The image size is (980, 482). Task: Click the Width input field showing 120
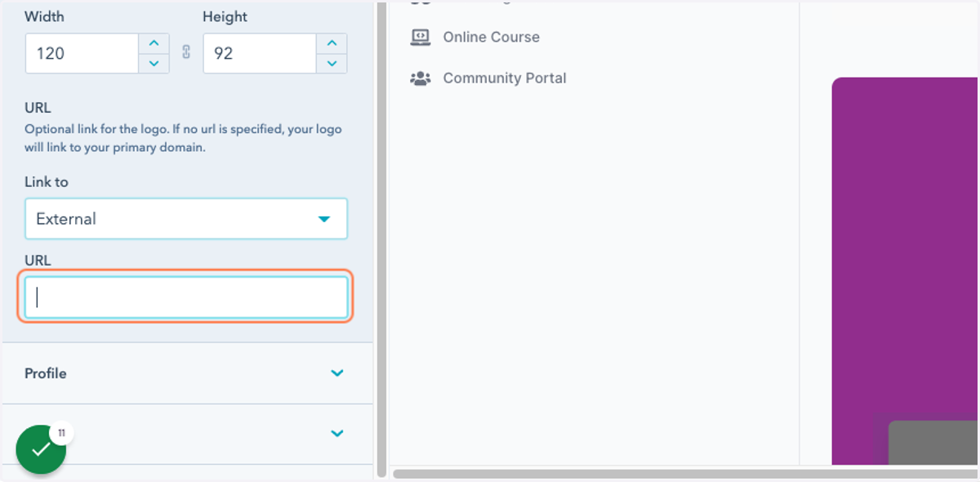(x=82, y=53)
